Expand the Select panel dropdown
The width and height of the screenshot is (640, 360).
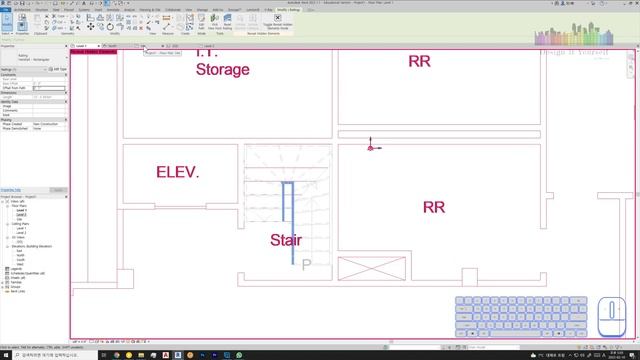pyautogui.click(x=7, y=33)
